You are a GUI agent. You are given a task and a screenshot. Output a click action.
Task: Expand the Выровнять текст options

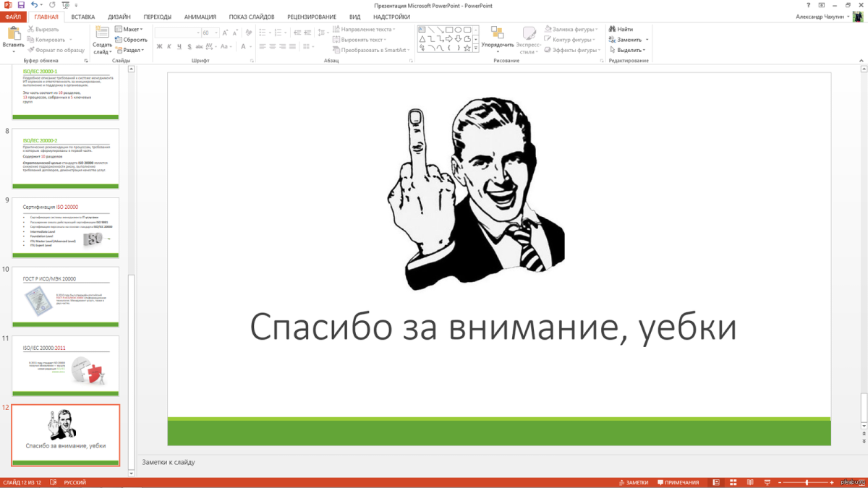(360, 39)
